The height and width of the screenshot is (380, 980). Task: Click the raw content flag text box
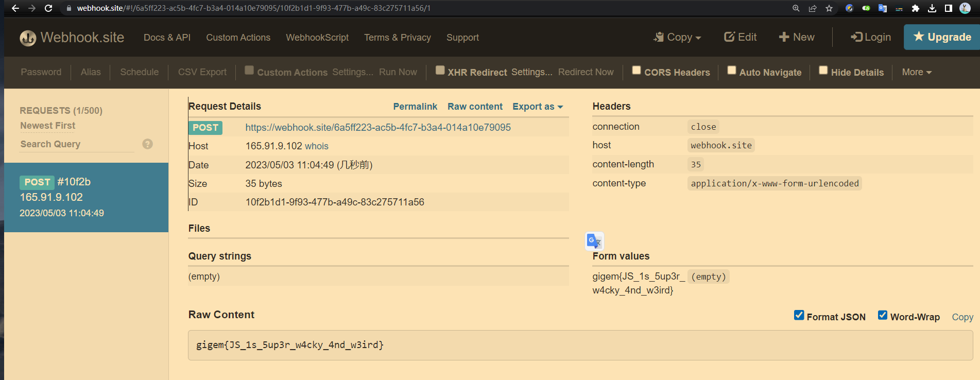click(x=580, y=345)
